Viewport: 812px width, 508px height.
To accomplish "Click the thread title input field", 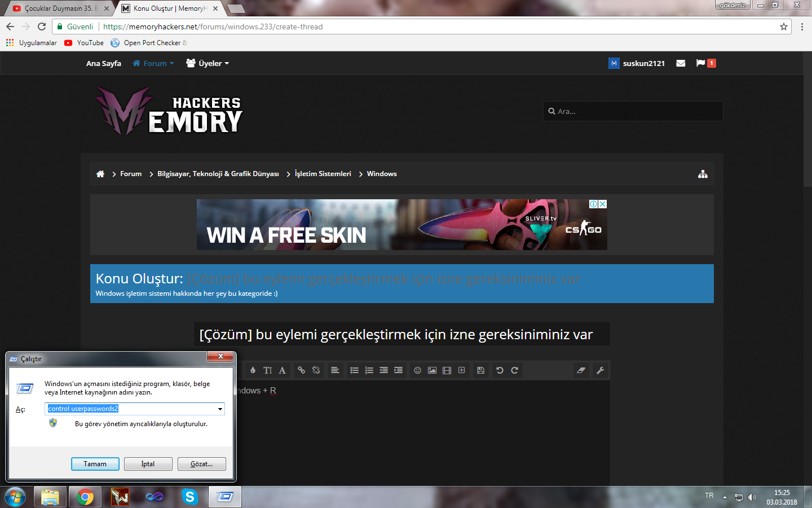I will tap(401, 334).
